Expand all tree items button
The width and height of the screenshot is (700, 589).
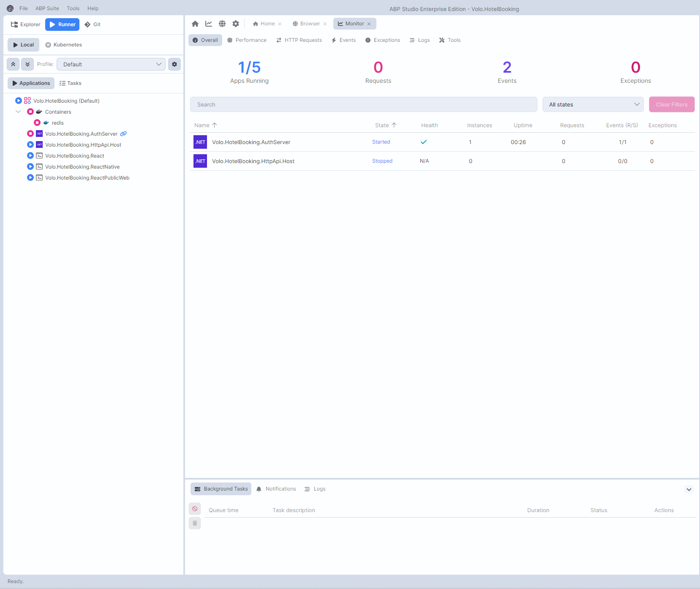point(27,64)
